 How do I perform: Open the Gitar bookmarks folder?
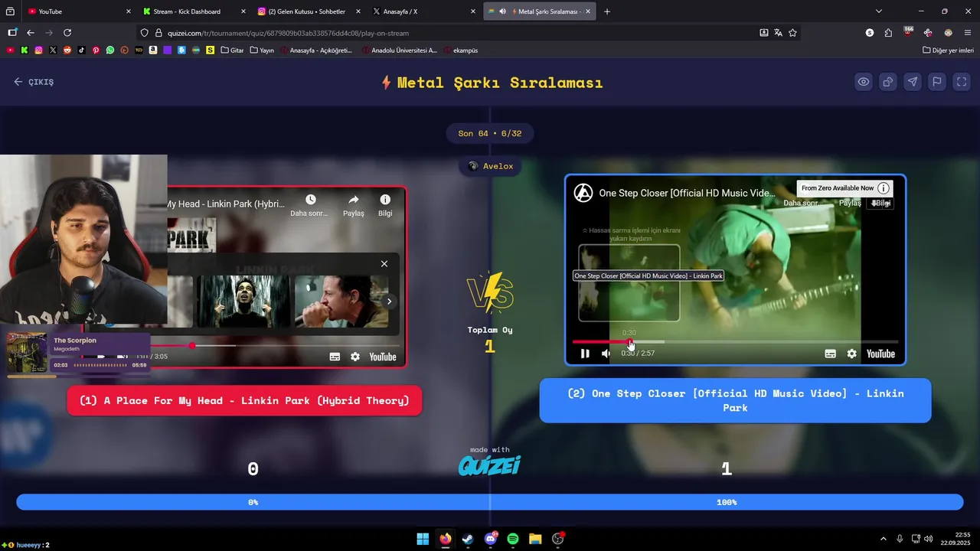click(232, 51)
